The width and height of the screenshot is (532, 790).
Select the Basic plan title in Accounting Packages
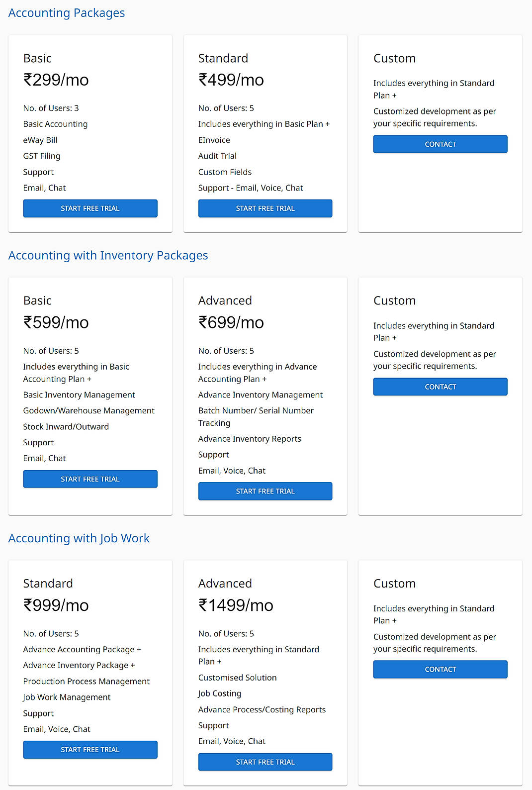click(37, 58)
